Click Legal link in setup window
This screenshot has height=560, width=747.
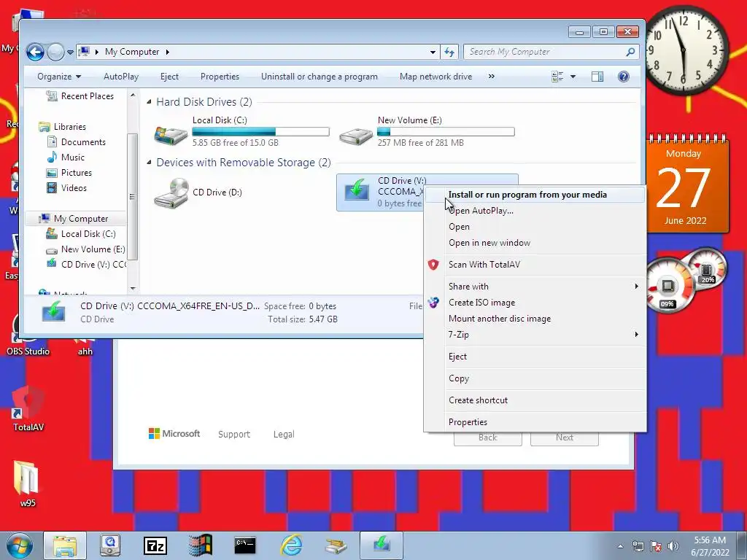pos(284,435)
